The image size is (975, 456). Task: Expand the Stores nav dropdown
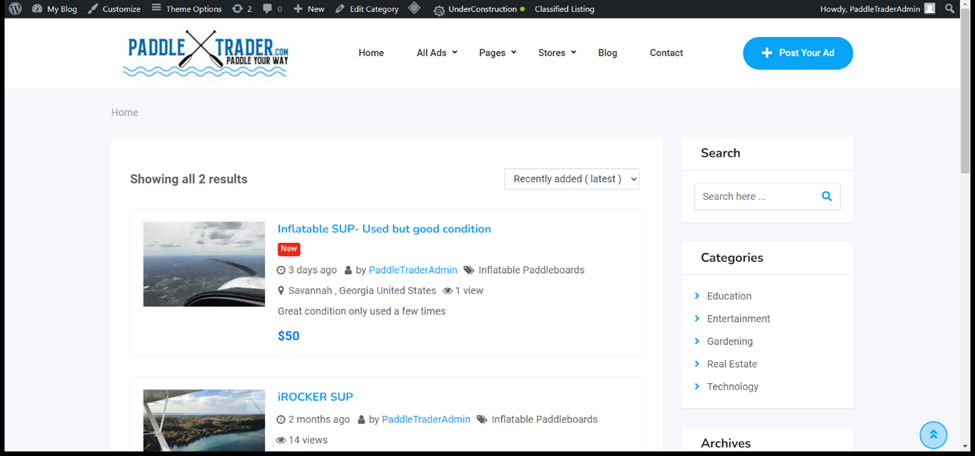coord(557,53)
